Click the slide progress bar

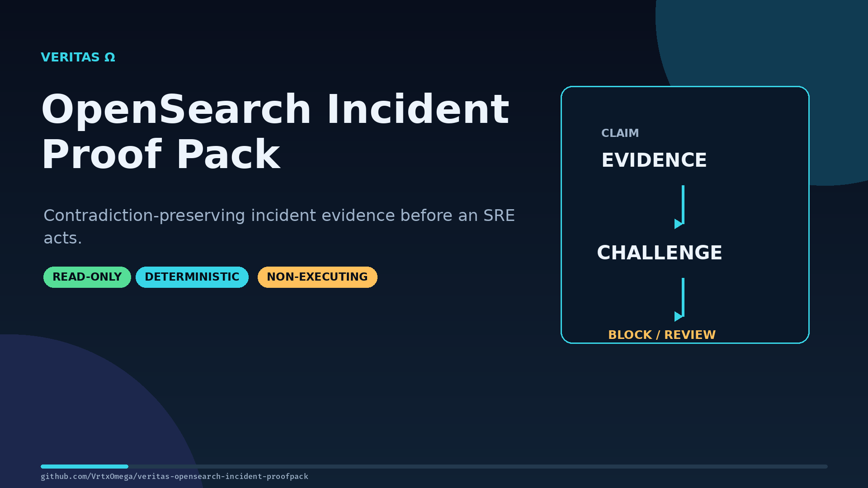[x=434, y=466]
